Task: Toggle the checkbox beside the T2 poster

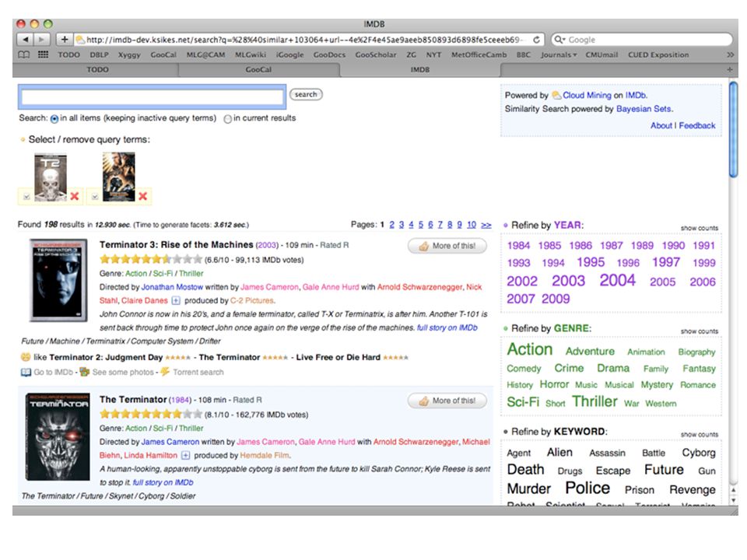Action: 26,197
